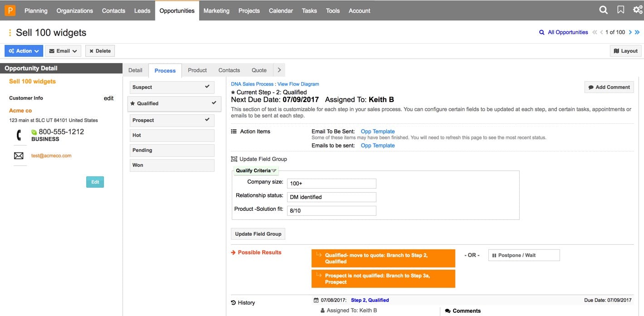Open View Flow Diagram link

click(x=298, y=84)
